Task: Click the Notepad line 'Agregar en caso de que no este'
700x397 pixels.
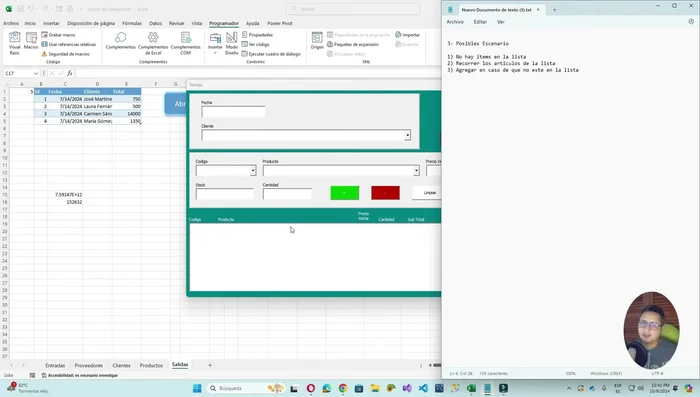Action: 512,70
